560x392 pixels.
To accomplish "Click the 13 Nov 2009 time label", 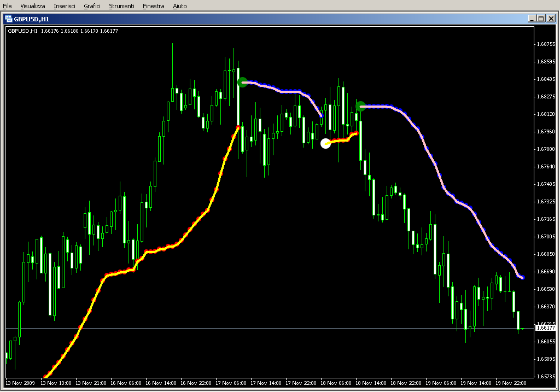I will (x=20, y=383).
